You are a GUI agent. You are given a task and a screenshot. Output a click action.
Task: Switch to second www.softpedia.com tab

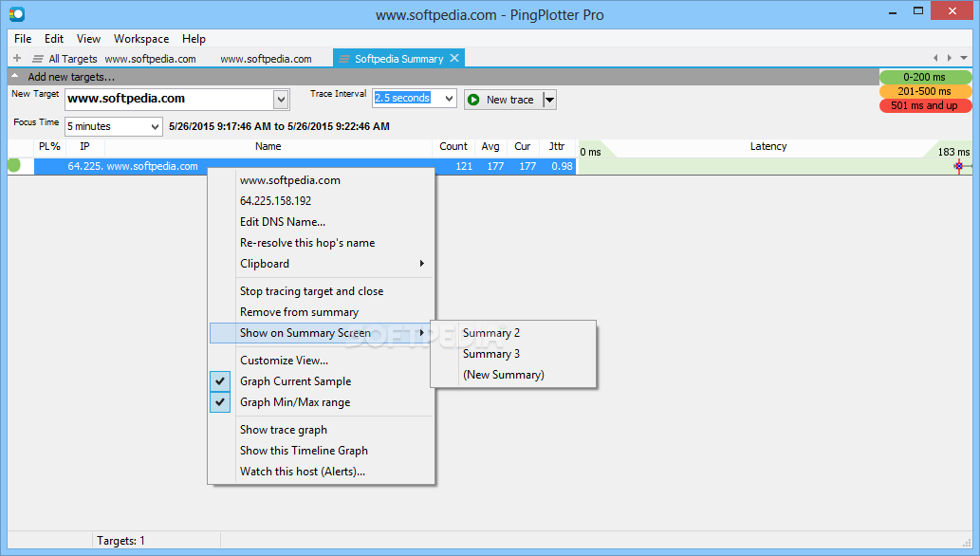(x=267, y=59)
